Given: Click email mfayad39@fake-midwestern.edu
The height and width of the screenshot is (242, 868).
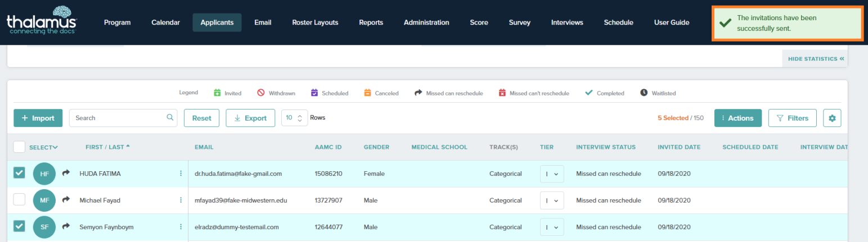Looking at the screenshot, I should coord(241,200).
